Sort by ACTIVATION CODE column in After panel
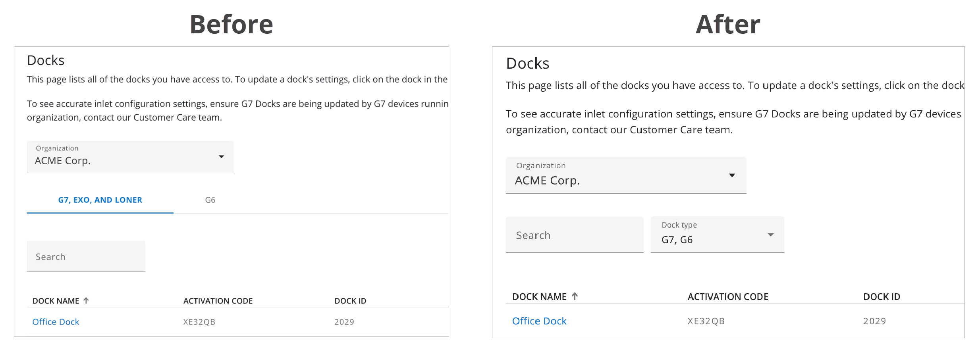 pos(727,297)
